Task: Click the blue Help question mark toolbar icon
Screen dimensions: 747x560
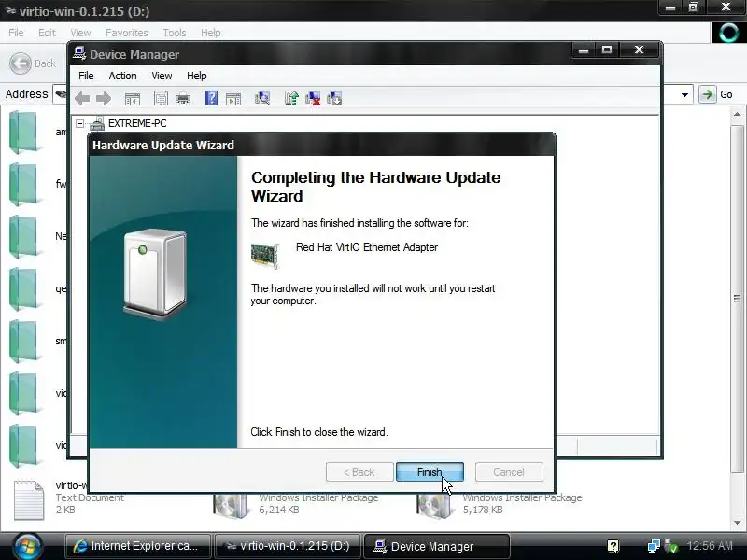Action: [211, 98]
